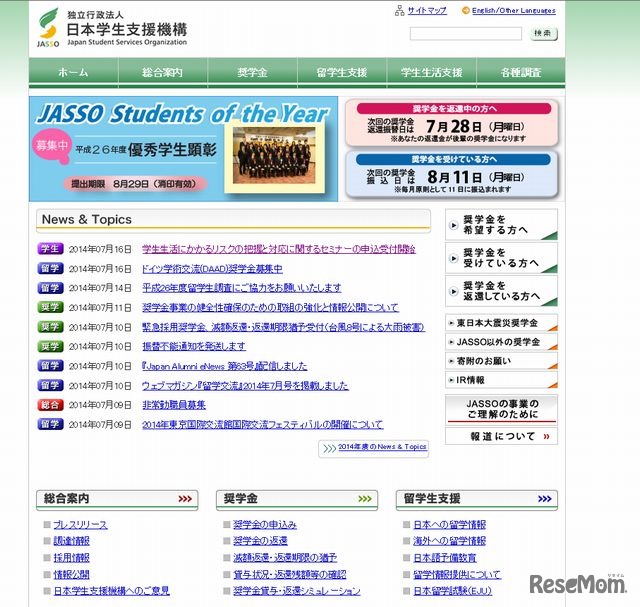640x607 pixels.
Task: Focus the site search input field
Action: pos(466,33)
